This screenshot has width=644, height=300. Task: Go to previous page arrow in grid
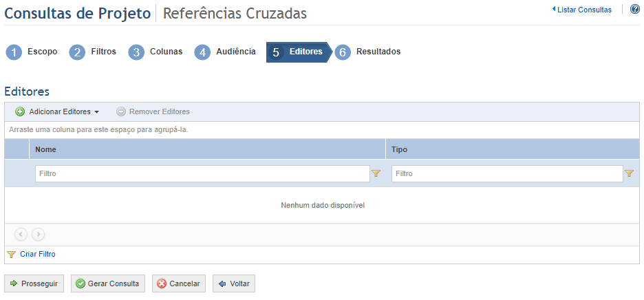(x=21, y=234)
